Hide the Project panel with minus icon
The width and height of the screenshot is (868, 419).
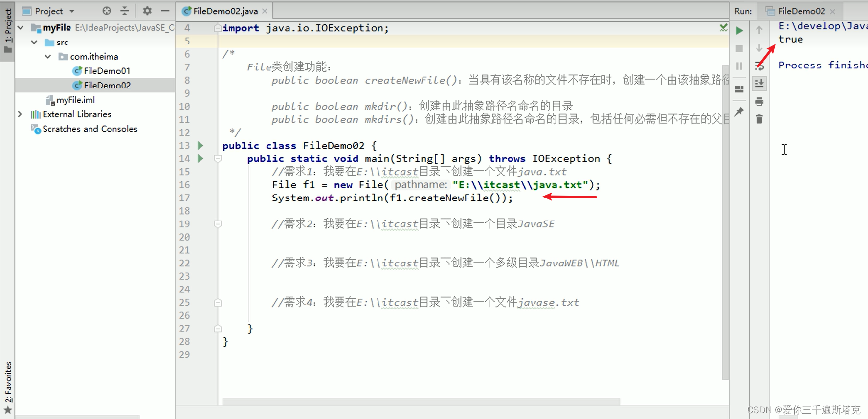pos(165,11)
